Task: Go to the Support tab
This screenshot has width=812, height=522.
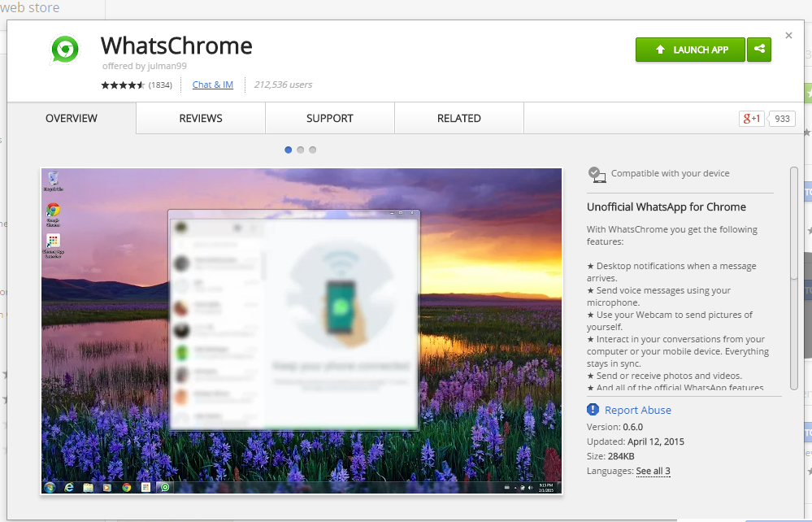Action: 330,118
